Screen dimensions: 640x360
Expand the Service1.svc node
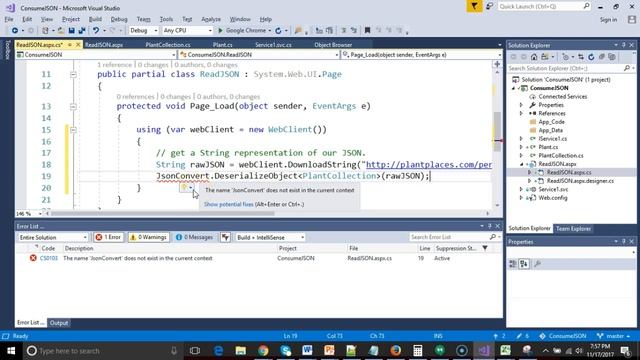tap(521, 189)
